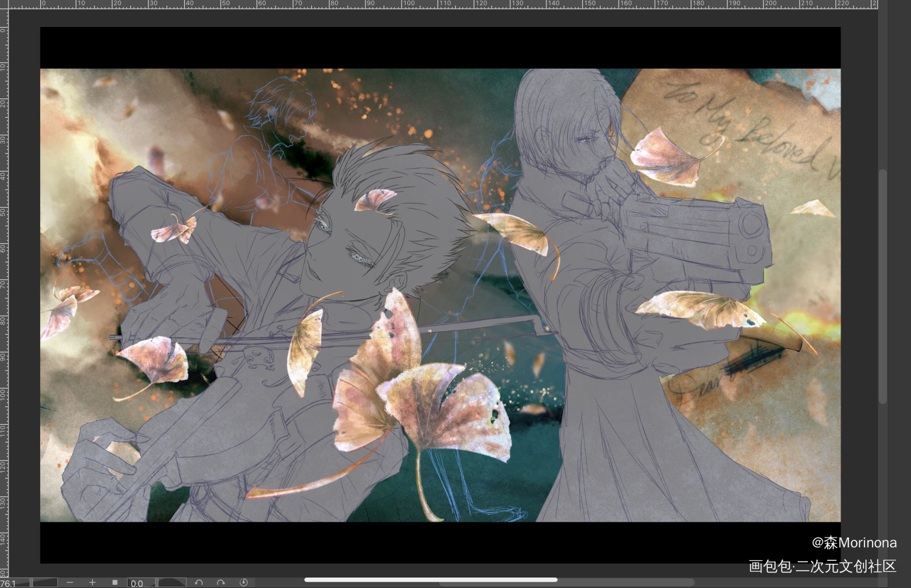Click the top horizontal ruler at 100

[x=409, y=4]
